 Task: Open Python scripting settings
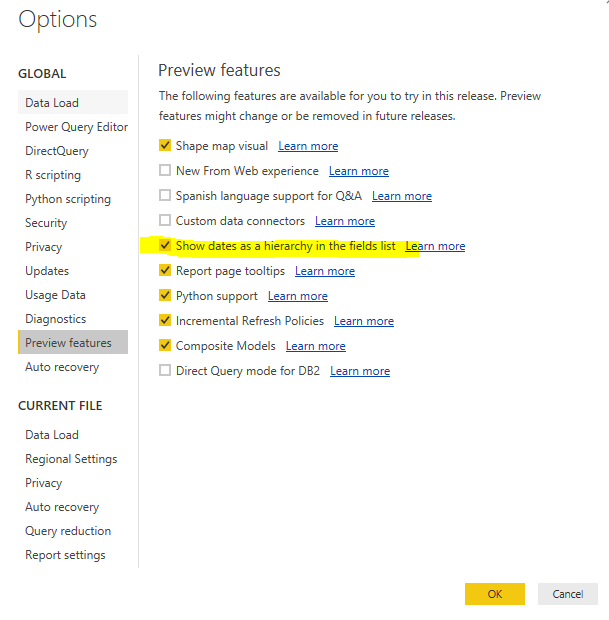(73, 198)
